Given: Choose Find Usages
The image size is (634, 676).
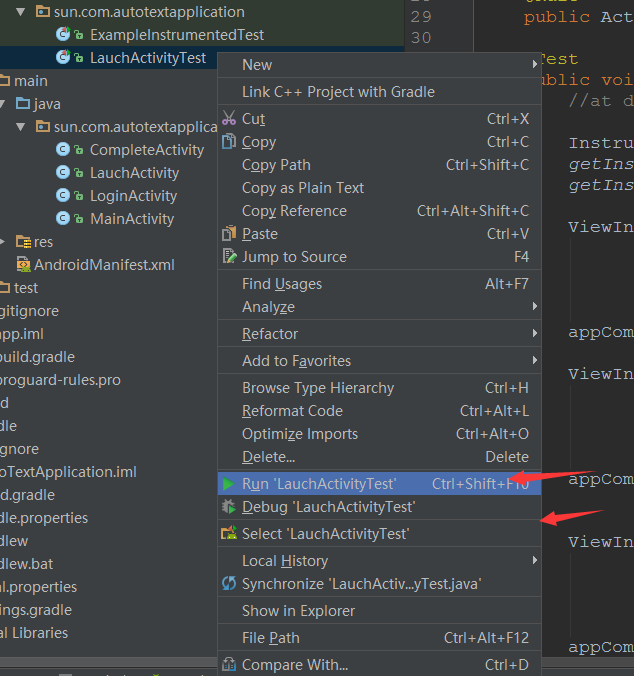Looking at the screenshot, I should (x=379, y=284).
